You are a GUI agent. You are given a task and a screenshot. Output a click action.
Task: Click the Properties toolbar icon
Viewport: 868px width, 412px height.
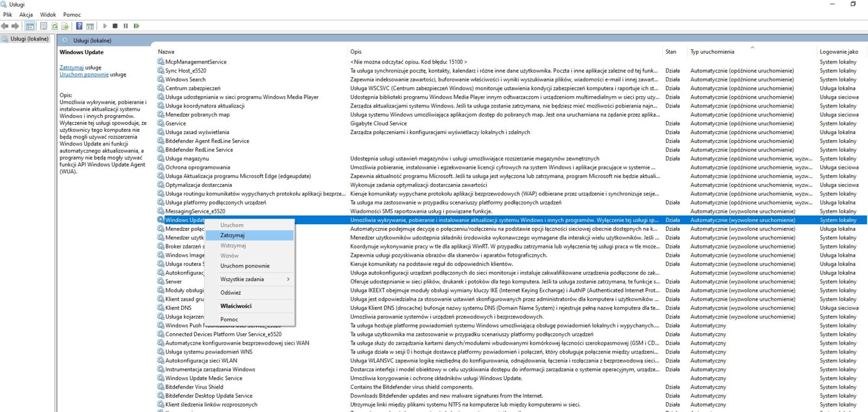pos(43,26)
